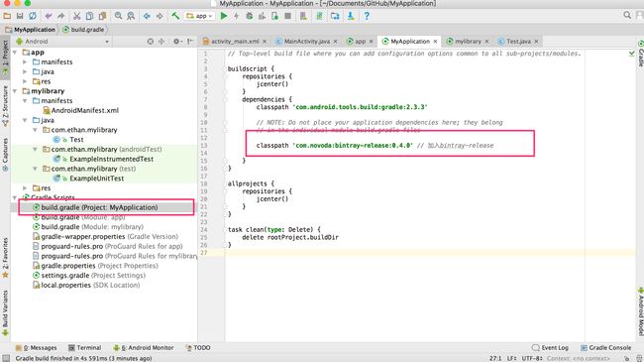Click the Cut scissors icon
This screenshot has width=644, height=362.
coord(77,16)
